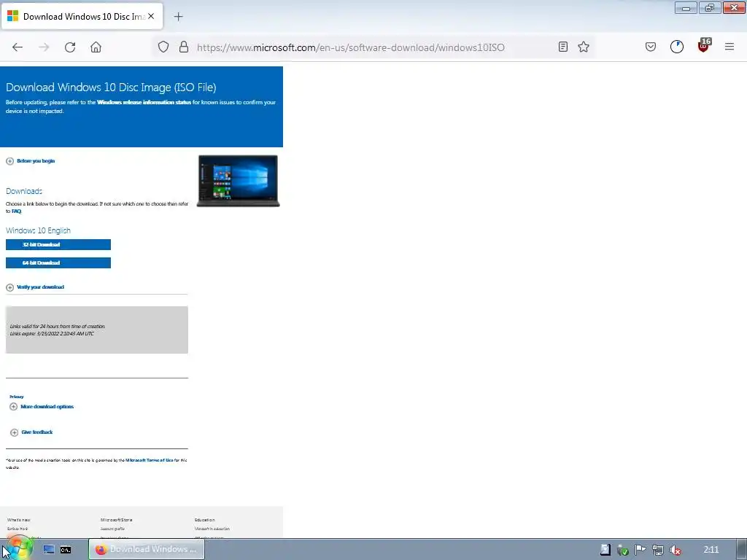747x560 pixels.
Task: Open uBlock Origin extension showing 16
Action: [x=704, y=46]
